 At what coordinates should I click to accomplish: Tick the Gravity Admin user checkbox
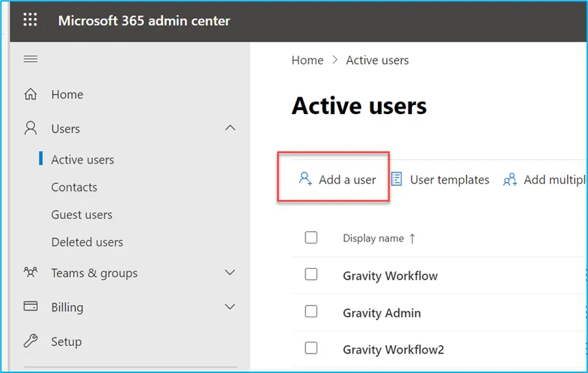pos(311,311)
